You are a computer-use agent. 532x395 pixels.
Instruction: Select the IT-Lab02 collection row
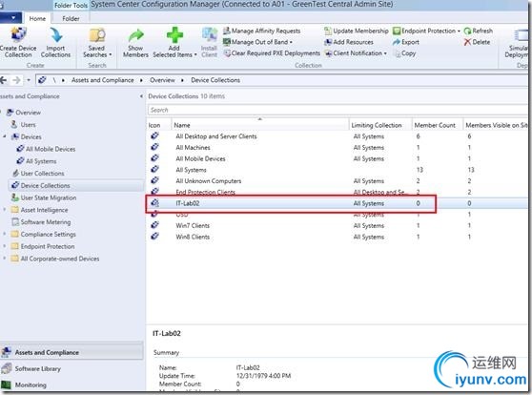(338, 203)
